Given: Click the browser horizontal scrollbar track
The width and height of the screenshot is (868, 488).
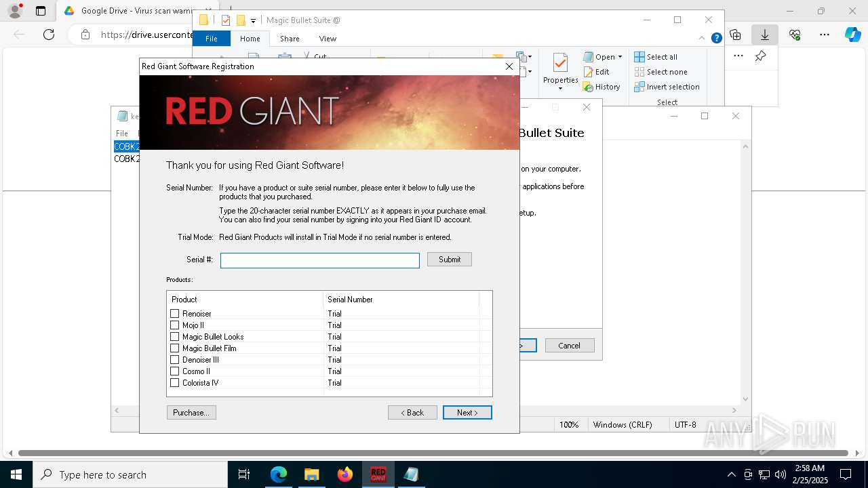Looking at the screenshot, I should click(434, 453).
